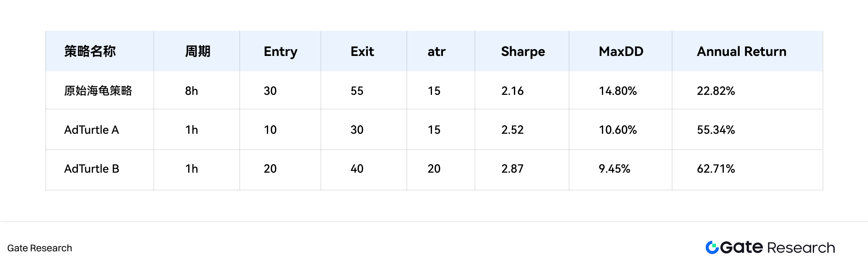Click the Entry column header
This screenshot has height=274, width=868.
coord(280,51)
